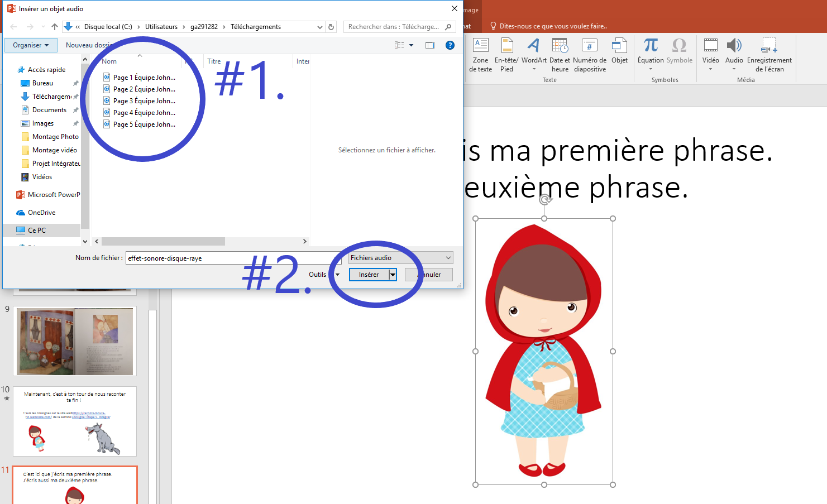Insert WordArt text
The width and height of the screenshot is (827, 504).
point(534,55)
